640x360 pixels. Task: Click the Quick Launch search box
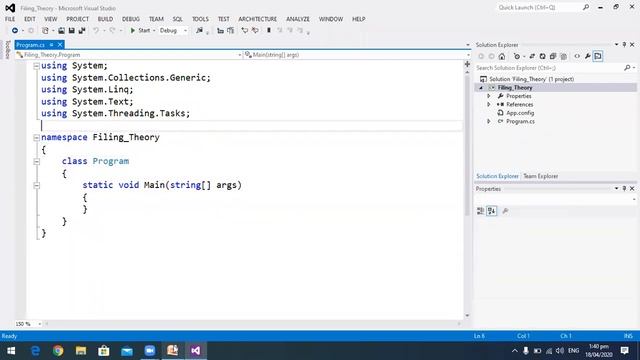pyautogui.click(x=543, y=7)
